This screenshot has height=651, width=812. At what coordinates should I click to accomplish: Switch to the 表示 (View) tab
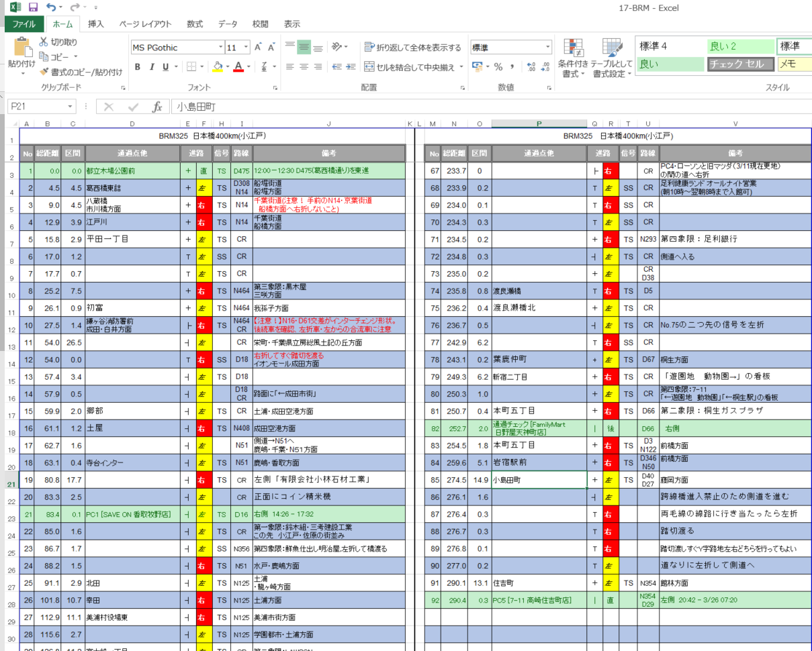pos(292,24)
